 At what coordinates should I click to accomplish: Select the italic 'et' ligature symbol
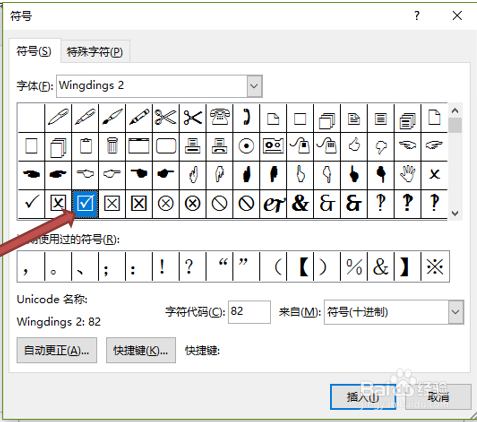(x=273, y=203)
